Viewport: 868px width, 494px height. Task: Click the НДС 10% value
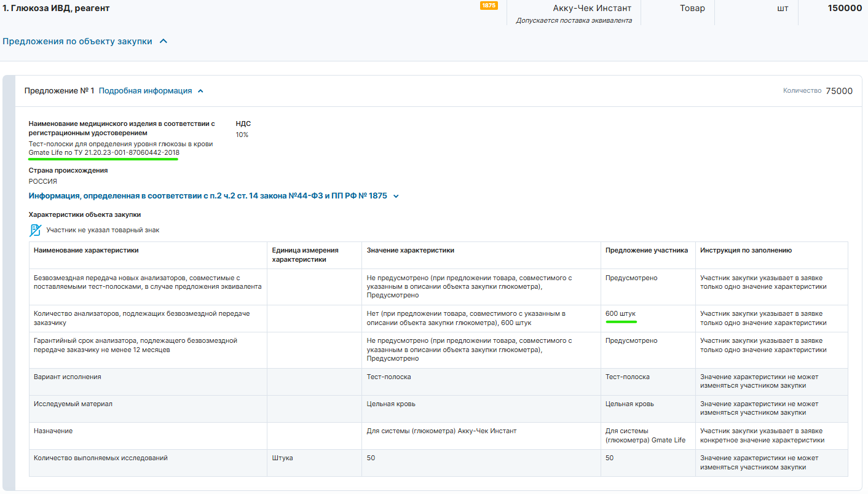click(242, 135)
